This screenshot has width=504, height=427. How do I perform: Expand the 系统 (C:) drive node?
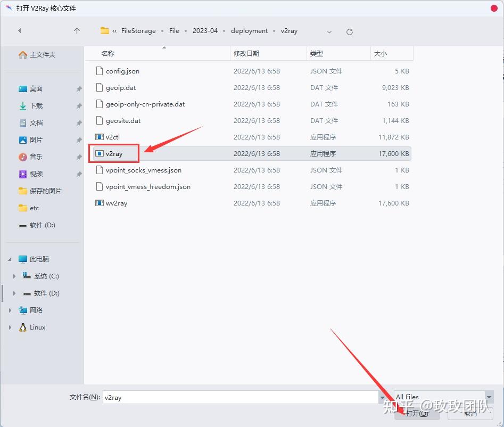click(x=14, y=276)
